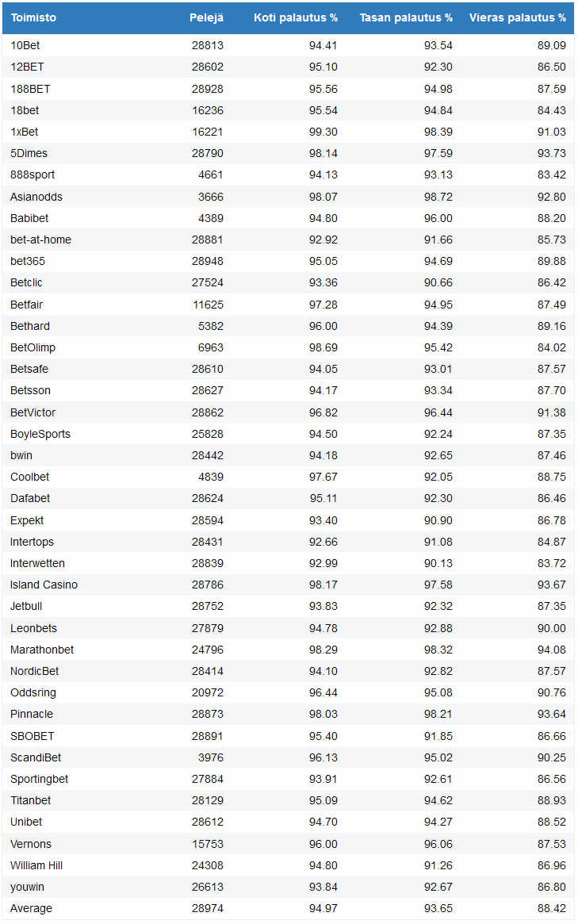The image size is (578, 924).
Task: Click the Island Casino name
Action: point(44,585)
